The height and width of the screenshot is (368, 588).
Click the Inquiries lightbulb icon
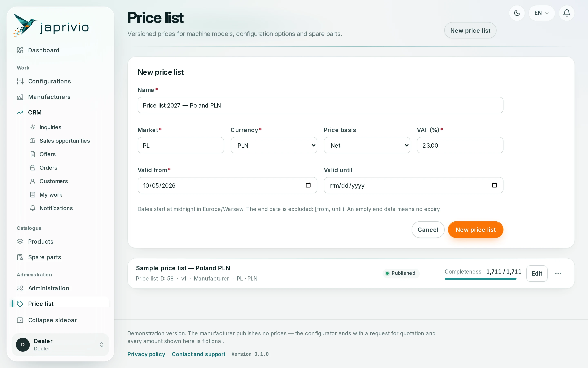(x=32, y=127)
